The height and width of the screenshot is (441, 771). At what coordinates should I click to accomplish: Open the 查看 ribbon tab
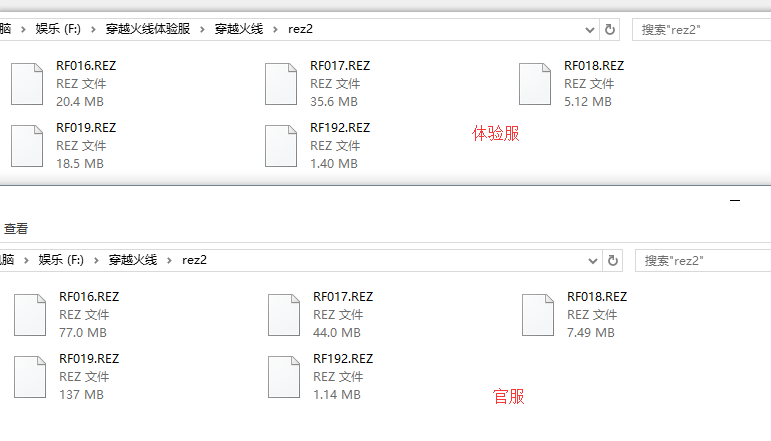coord(16,229)
